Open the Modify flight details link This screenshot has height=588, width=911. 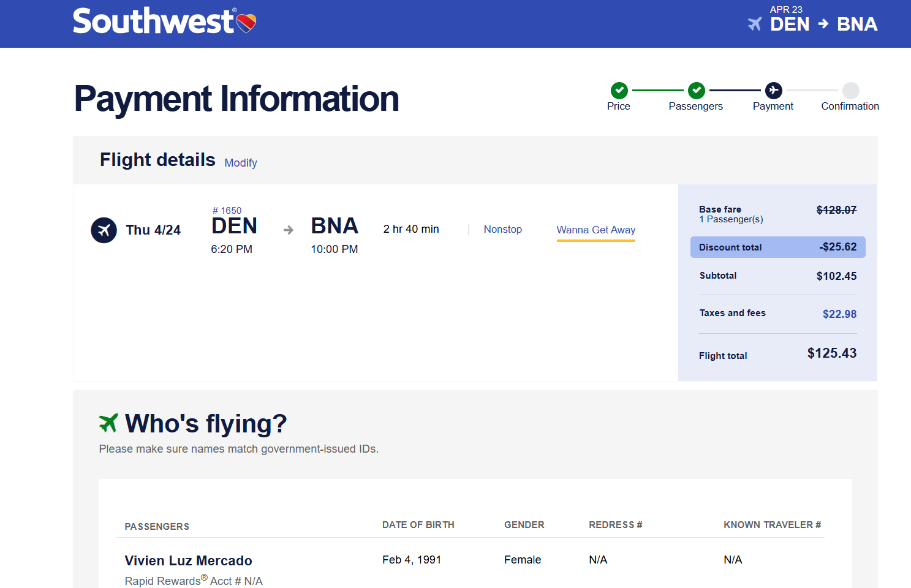click(240, 163)
